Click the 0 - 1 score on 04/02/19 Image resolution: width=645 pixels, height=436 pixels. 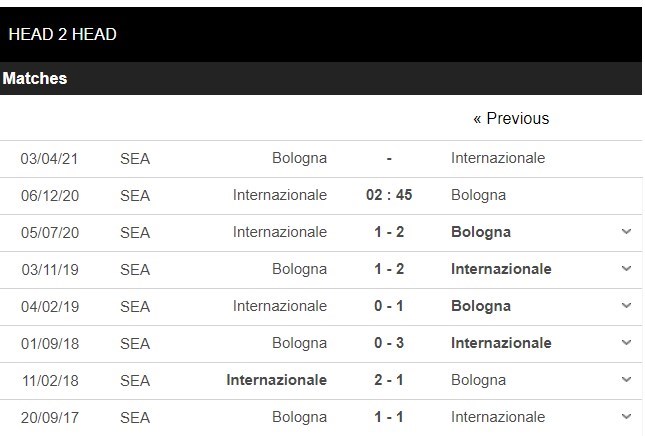point(388,306)
